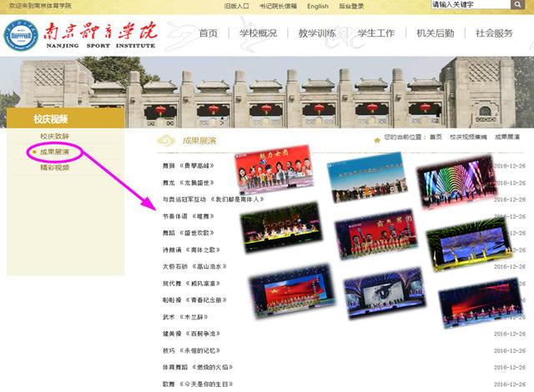534x392 pixels.
Task: Select 精彩视频 in the sidebar
Action: click(54, 168)
